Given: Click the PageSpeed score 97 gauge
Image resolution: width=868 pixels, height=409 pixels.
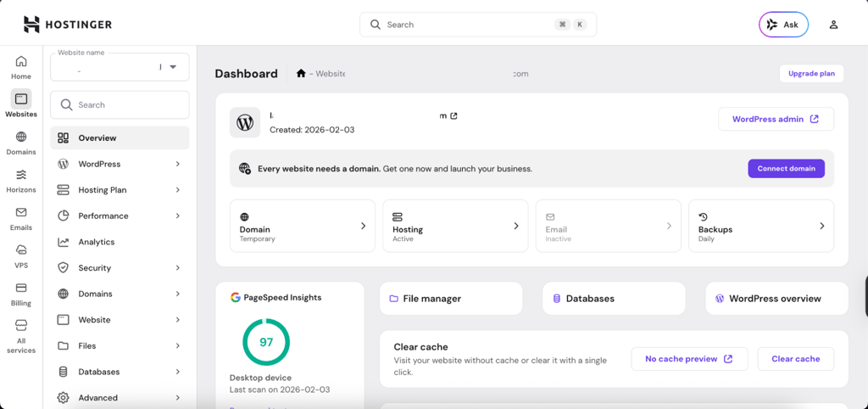Looking at the screenshot, I should (266, 342).
